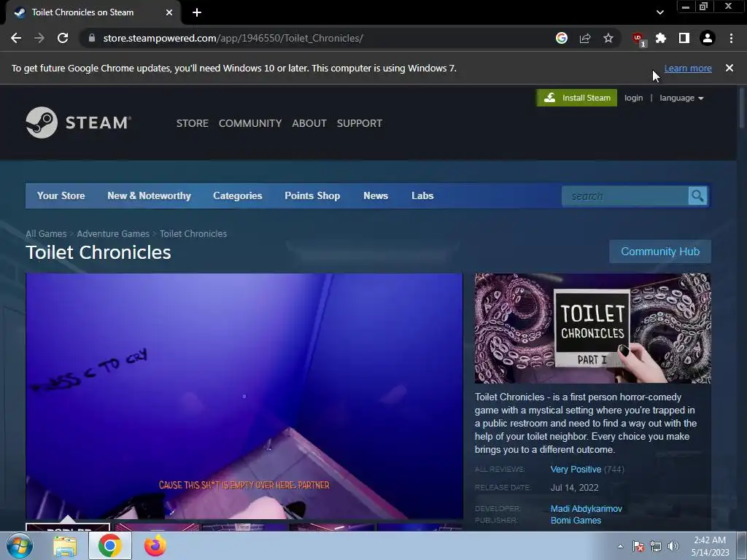The image size is (747, 560).
Task: Expand the language dropdown
Action: pos(681,98)
